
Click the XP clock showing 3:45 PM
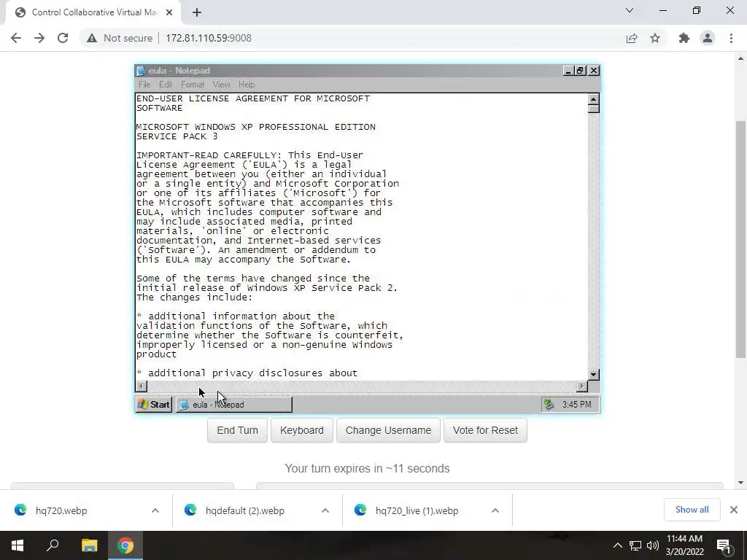click(x=576, y=404)
